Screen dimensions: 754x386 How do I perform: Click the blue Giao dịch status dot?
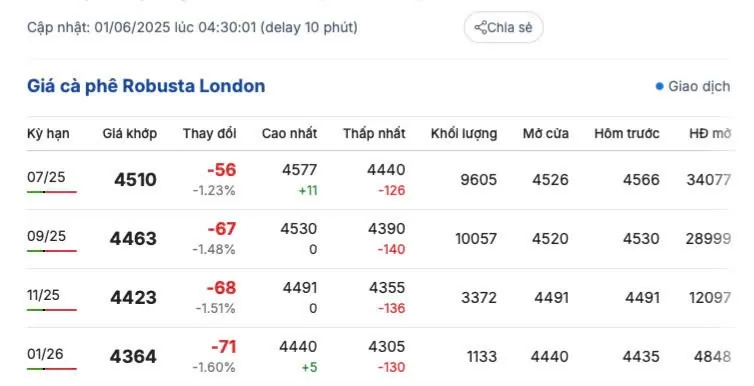pos(660,87)
